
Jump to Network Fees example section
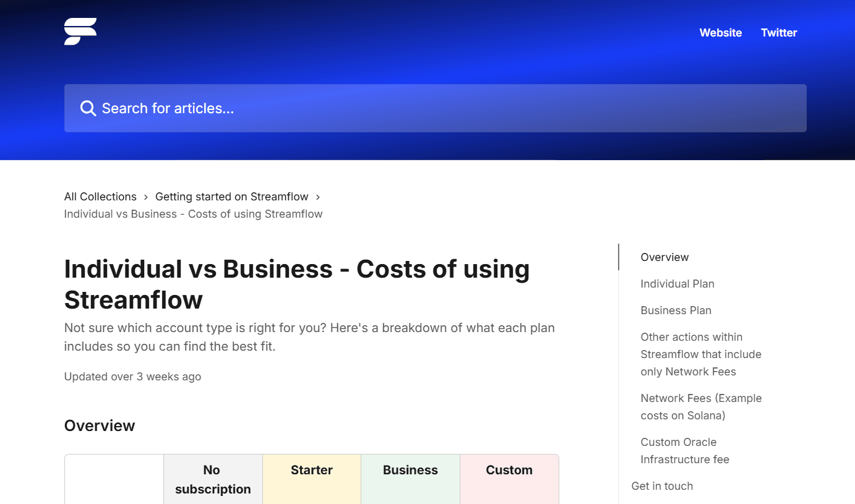click(x=701, y=407)
